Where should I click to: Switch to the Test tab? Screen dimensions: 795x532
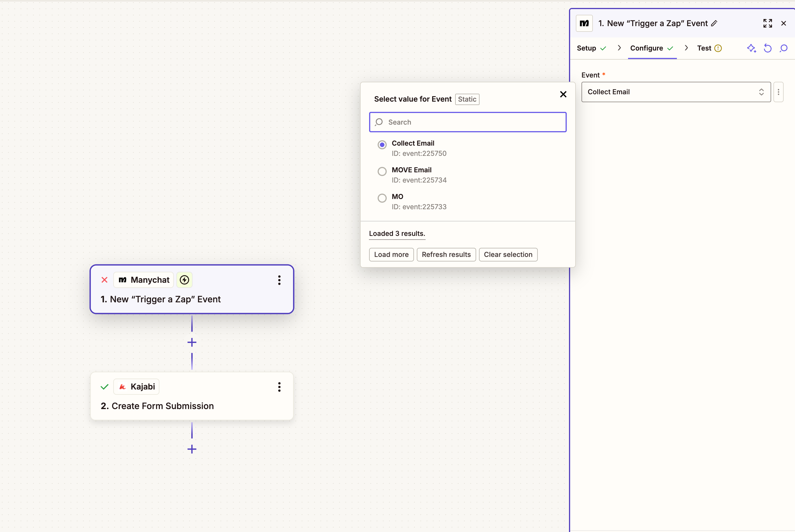pyautogui.click(x=710, y=48)
